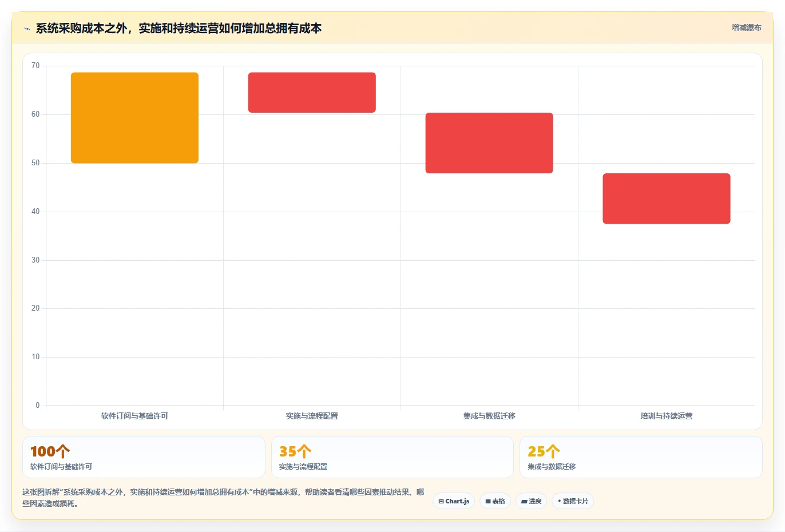Click x-axis label 培训与持续运营
Screen dimensions: 785x532
667,416
